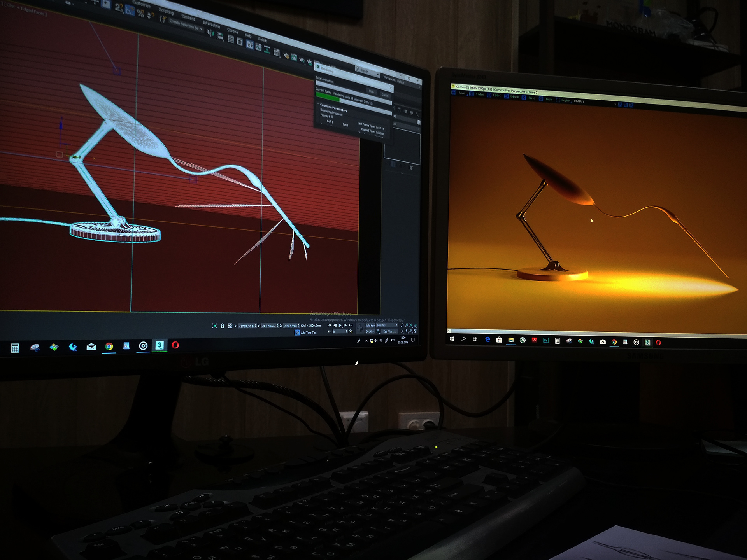Open the Scripting menu
Viewport: 747px width, 560px height.
point(166,11)
